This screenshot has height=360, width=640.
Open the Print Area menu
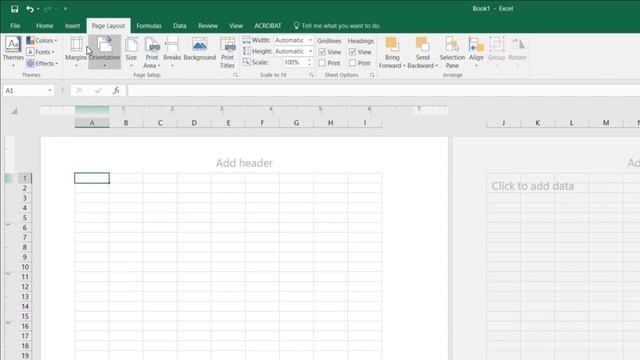tap(152, 52)
